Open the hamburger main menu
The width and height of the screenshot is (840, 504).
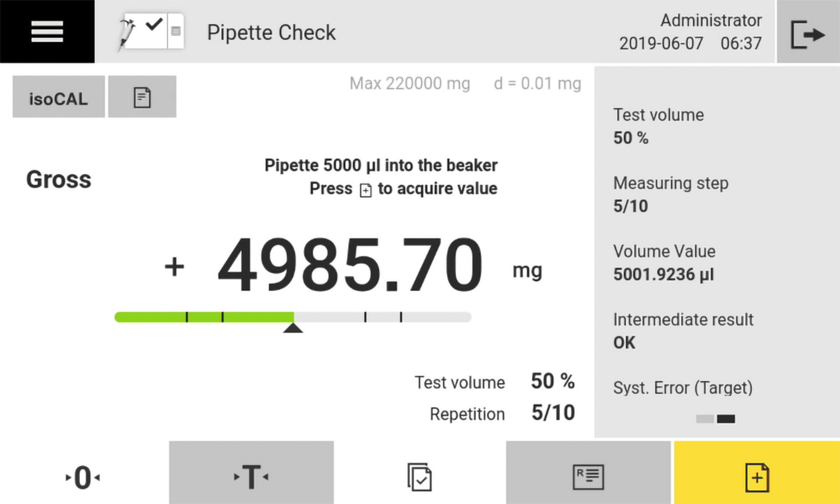[47, 31]
